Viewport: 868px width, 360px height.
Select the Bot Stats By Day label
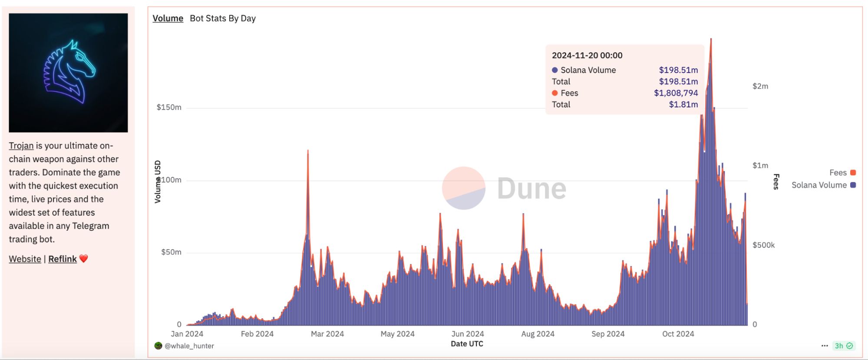(x=223, y=18)
